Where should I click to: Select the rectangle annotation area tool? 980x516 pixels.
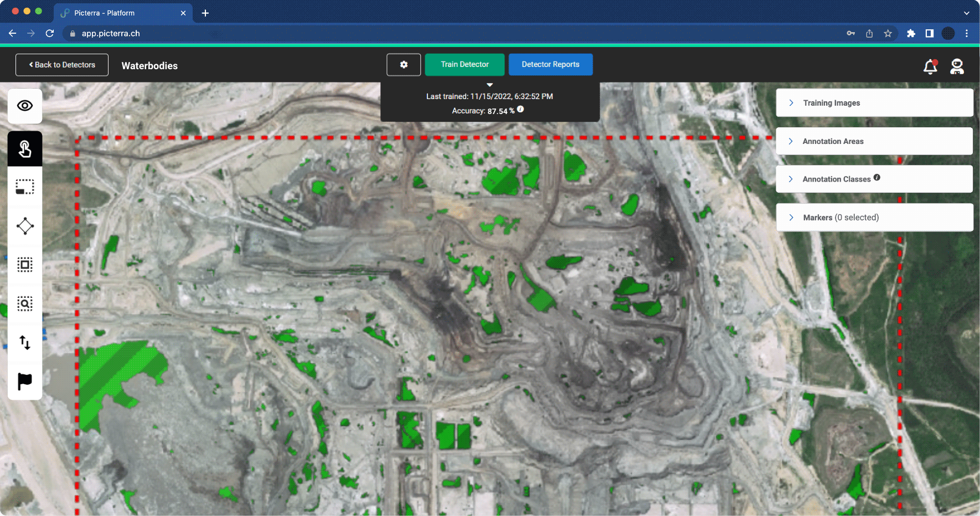25,187
